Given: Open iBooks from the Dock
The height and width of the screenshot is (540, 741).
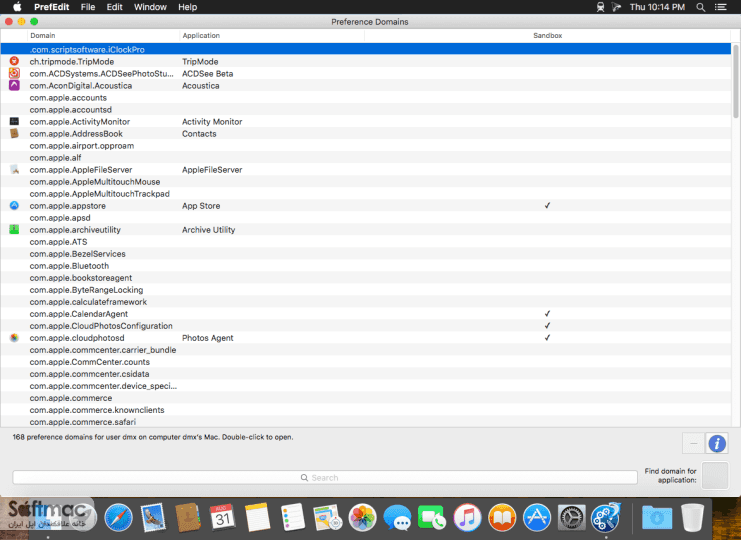Looking at the screenshot, I should click(x=502, y=517).
